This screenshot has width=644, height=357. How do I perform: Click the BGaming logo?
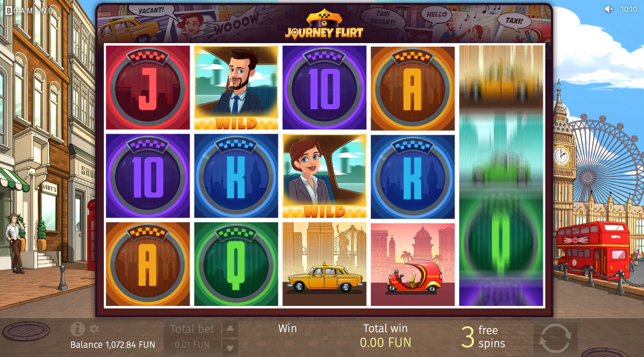click(x=30, y=11)
